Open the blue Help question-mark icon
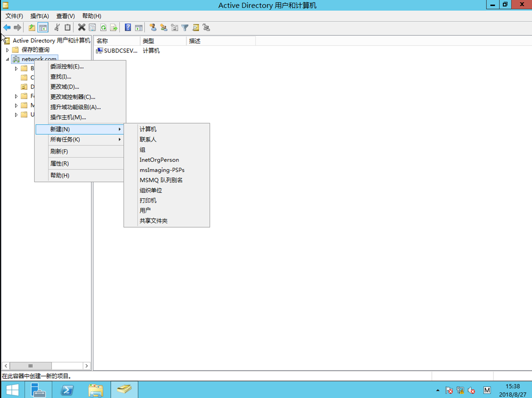Viewport: 532px width, 398px height. [128, 28]
